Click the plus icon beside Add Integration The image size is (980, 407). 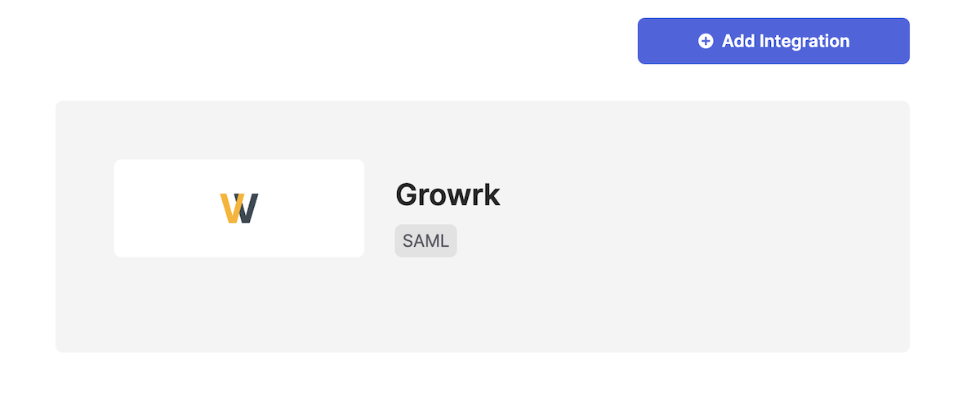point(706,41)
